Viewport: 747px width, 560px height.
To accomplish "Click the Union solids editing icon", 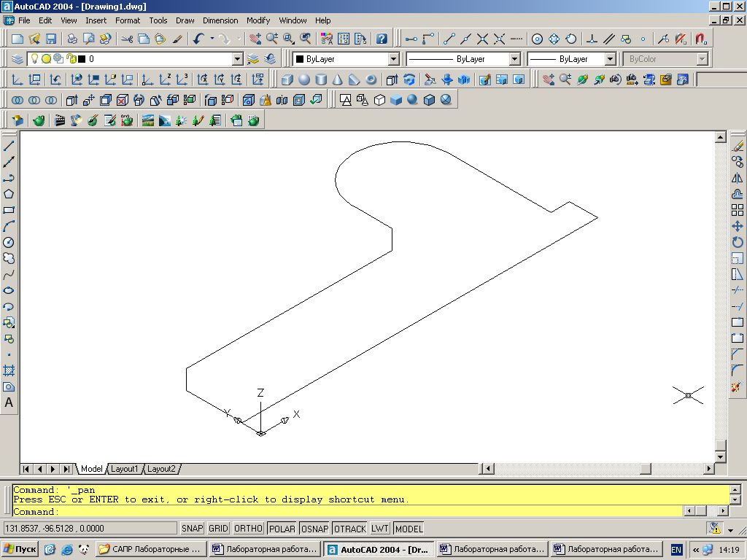I will point(18,100).
